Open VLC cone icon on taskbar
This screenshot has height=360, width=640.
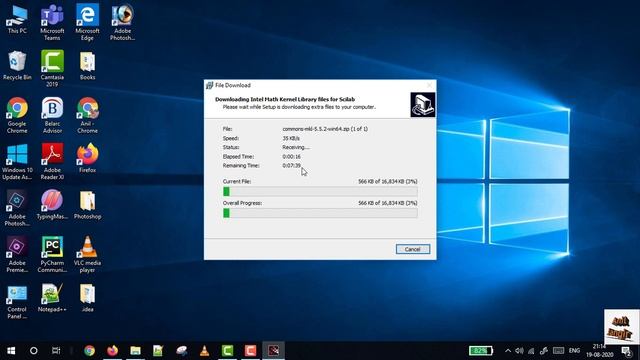(204, 351)
